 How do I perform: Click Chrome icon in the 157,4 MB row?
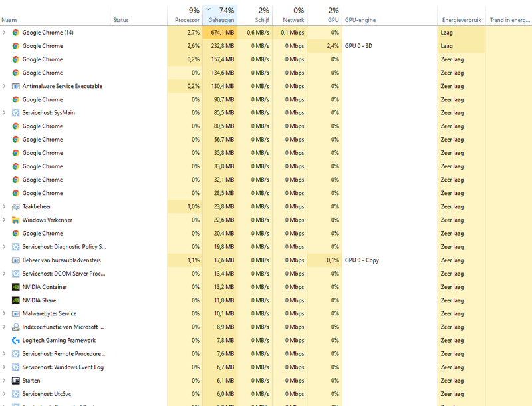click(x=15, y=59)
